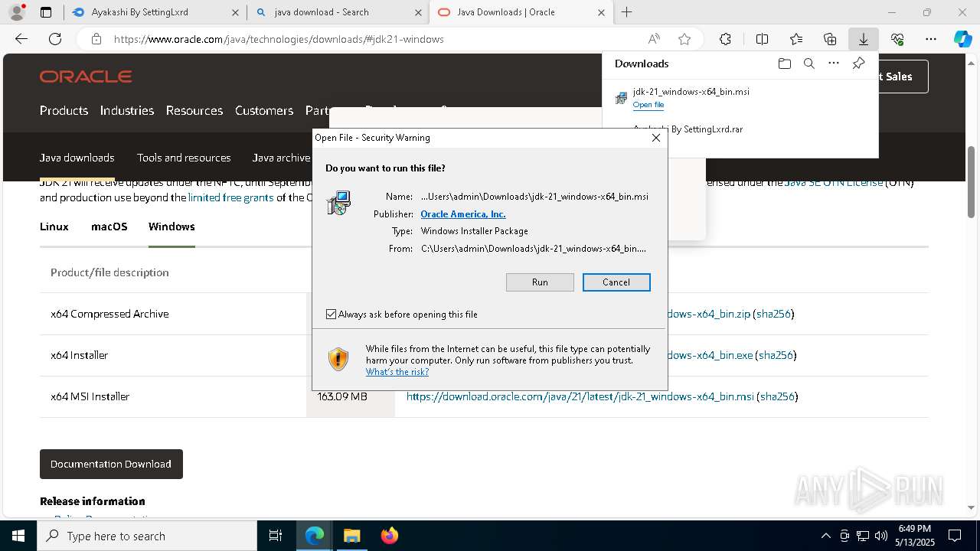Toggle split screen icon
980x551 pixels.
coord(762,39)
